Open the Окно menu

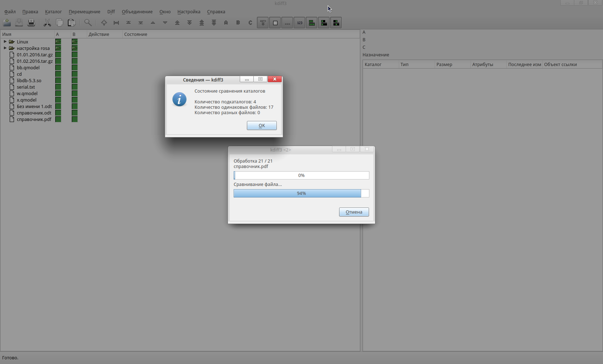165,11
